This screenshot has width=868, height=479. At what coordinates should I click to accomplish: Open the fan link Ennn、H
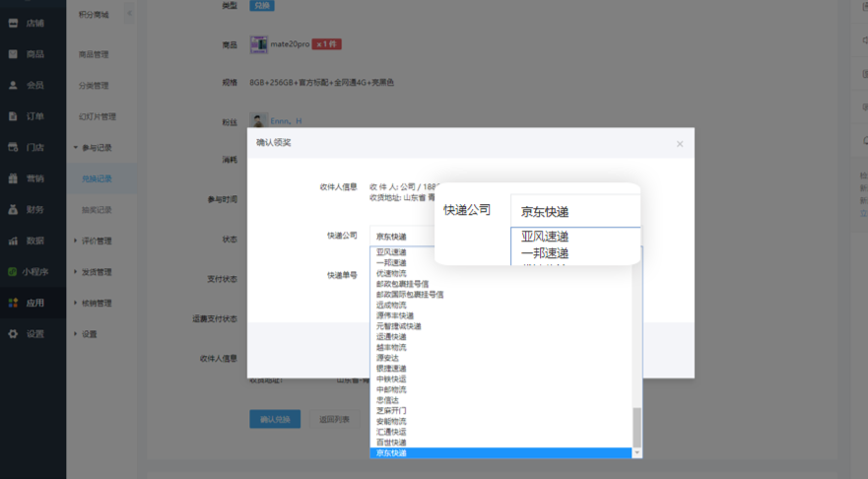click(286, 120)
